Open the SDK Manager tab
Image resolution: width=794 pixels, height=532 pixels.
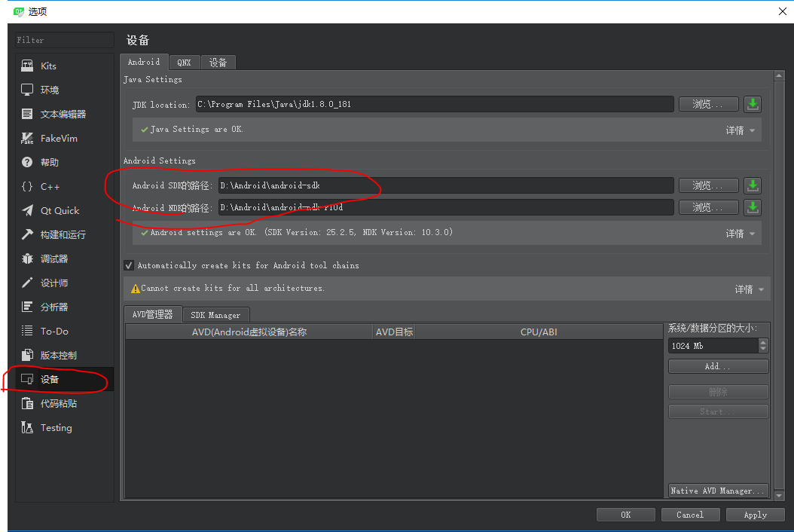pos(216,314)
